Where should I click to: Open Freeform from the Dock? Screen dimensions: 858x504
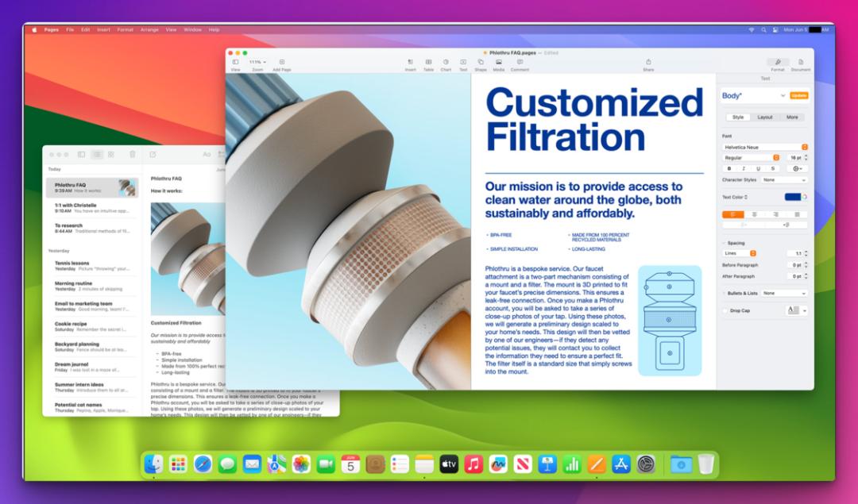[x=498, y=464]
